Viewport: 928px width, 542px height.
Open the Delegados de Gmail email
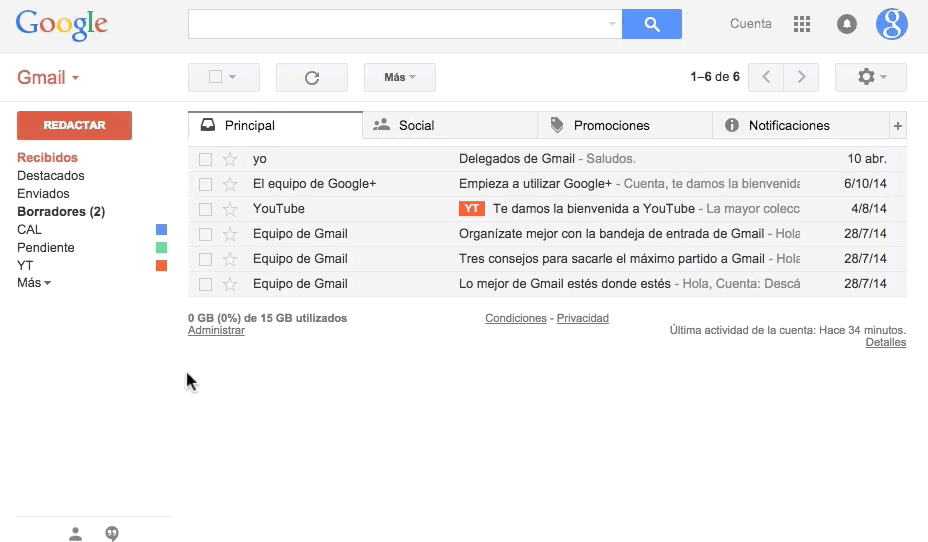(547, 159)
